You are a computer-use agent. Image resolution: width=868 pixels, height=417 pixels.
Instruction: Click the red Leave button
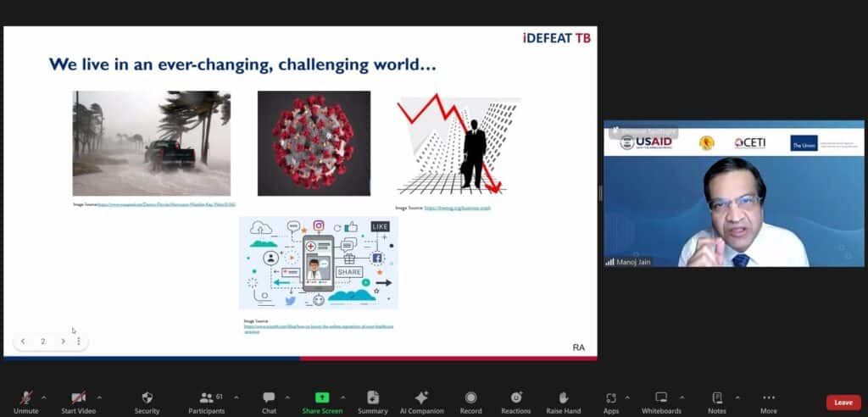[x=843, y=403]
